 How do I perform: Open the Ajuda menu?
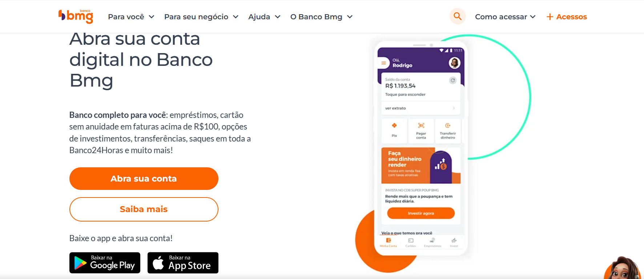coord(264,17)
